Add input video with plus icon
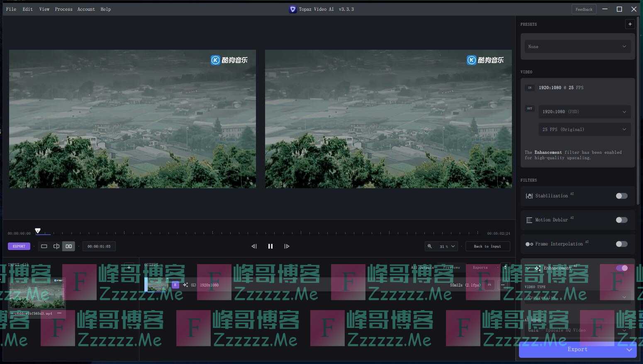The image size is (643, 364). pyautogui.click(x=129, y=267)
